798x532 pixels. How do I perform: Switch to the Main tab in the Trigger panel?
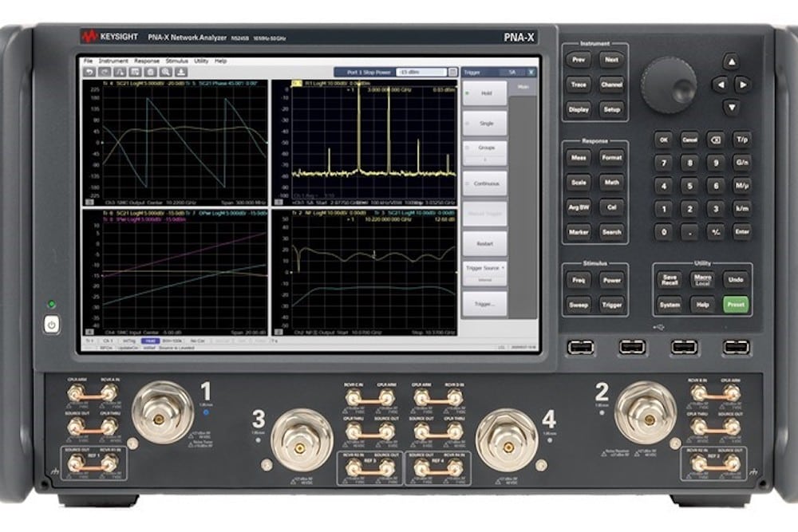[522, 87]
